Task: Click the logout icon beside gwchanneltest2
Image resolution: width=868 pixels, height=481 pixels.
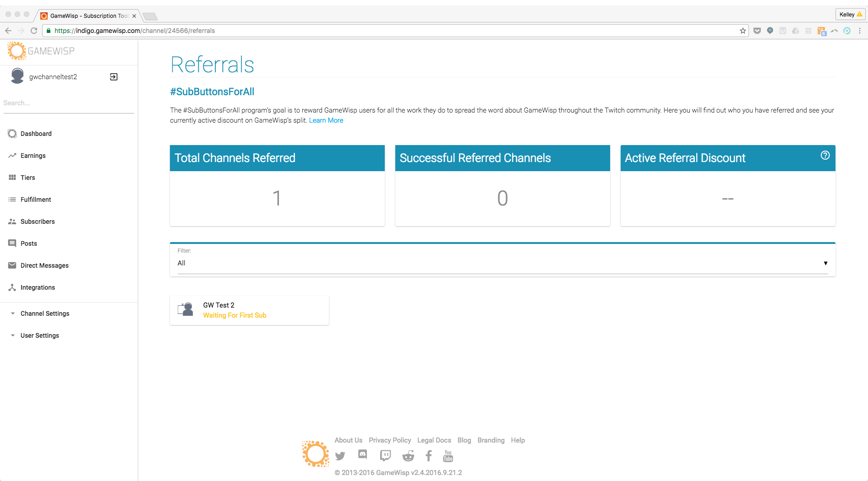Action: [114, 77]
